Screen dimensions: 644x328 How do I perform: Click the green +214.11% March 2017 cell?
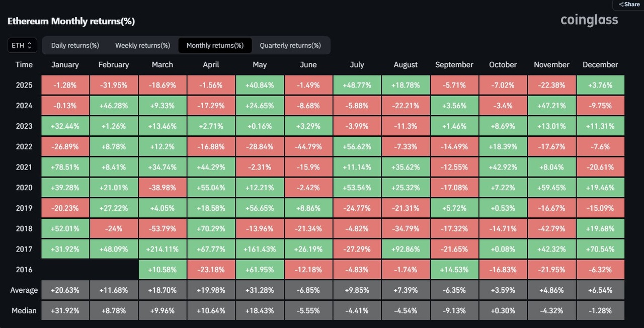click(x=162, y=249)
